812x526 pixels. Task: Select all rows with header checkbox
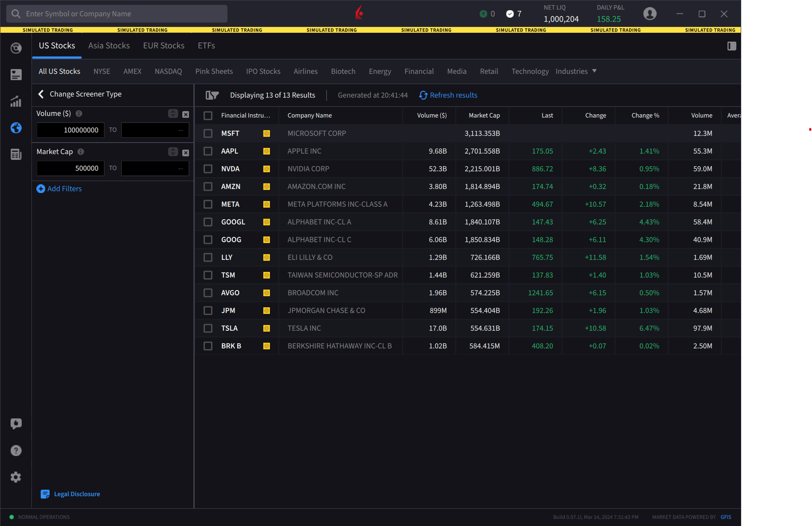[x=208, y=116]
